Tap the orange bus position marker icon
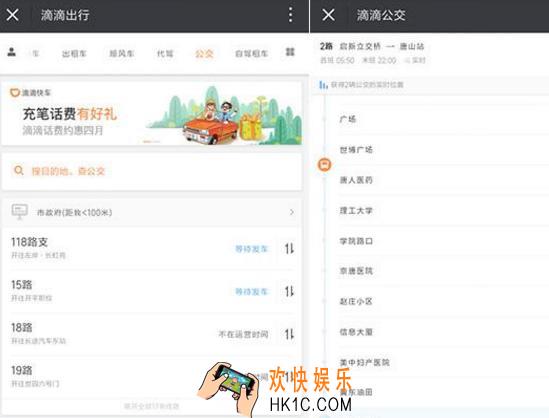Screen dimensions: 549x418 [325, 165]
